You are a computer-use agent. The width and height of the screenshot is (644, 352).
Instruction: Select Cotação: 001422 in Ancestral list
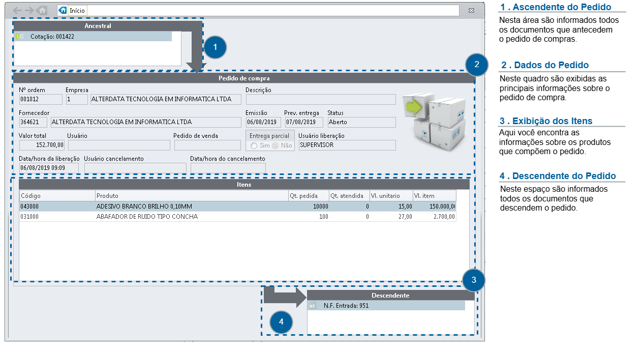pyautogui.click(x=93, y=37)
